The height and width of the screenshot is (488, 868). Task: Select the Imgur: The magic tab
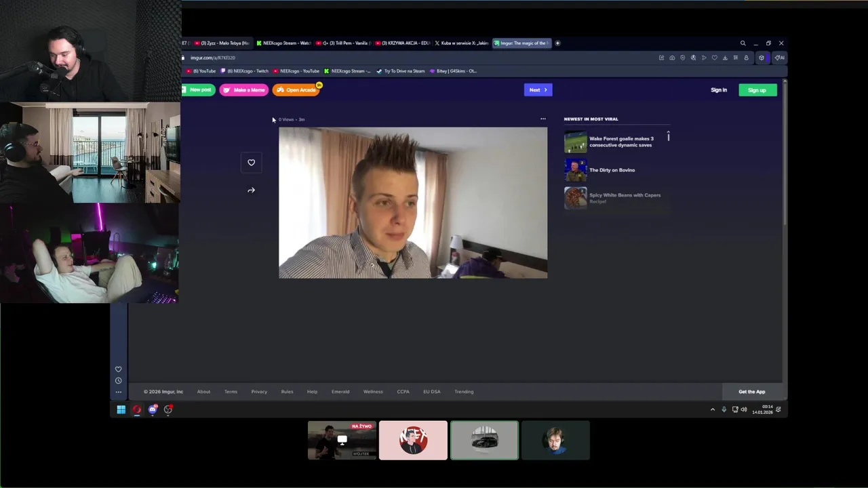point(521,43)
